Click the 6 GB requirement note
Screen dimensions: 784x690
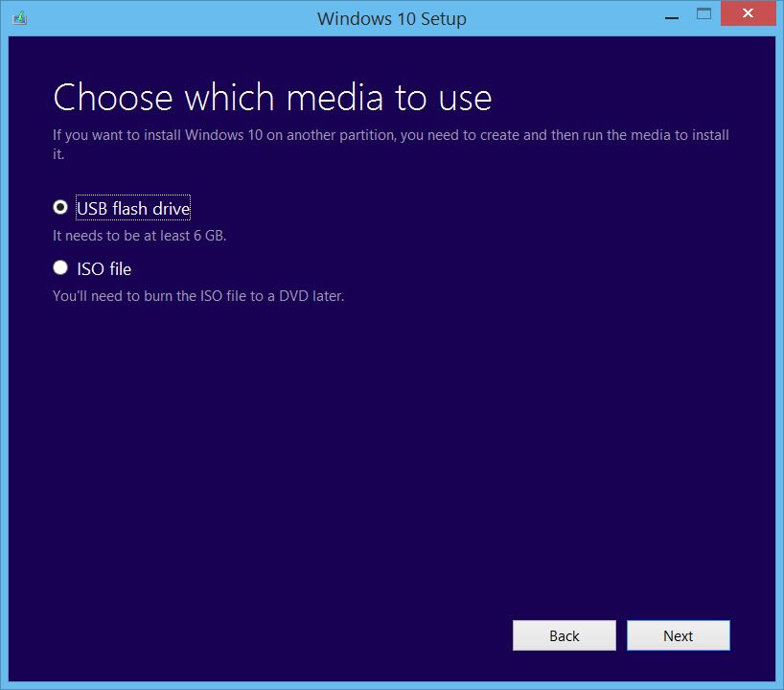[144, 235]
